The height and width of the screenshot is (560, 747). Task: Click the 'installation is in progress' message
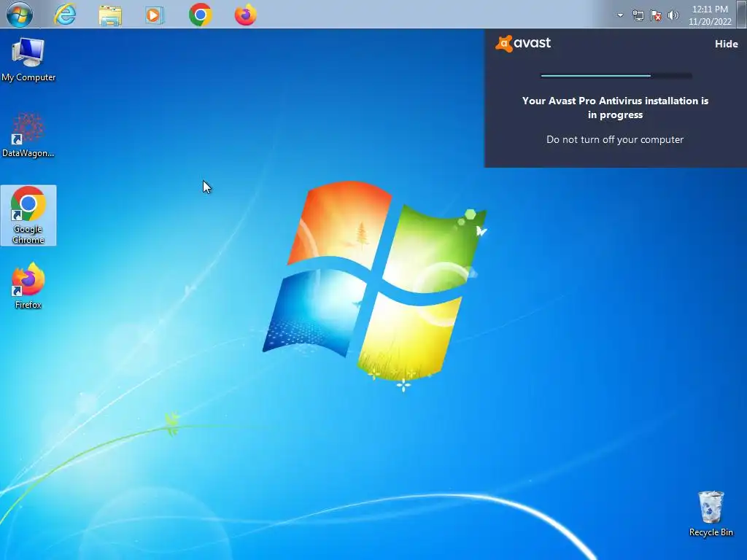(x=615, y=108)
